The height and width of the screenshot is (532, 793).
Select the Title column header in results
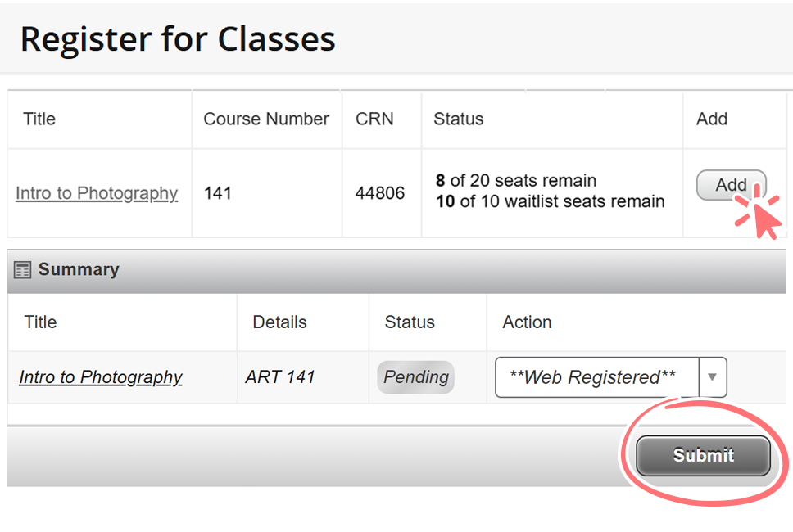tap(39, 119)
